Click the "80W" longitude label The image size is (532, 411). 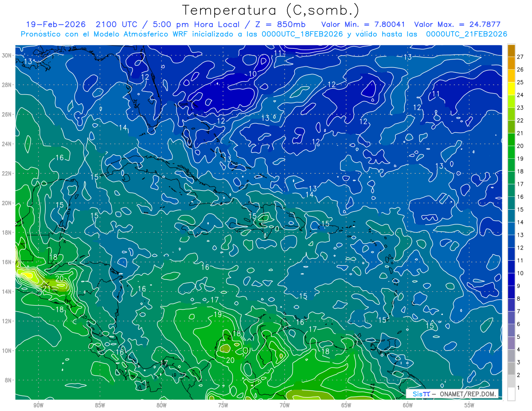161,405
